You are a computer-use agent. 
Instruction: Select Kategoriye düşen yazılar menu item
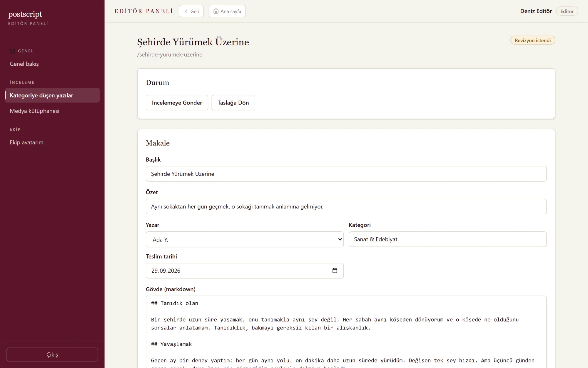[52, 95]
